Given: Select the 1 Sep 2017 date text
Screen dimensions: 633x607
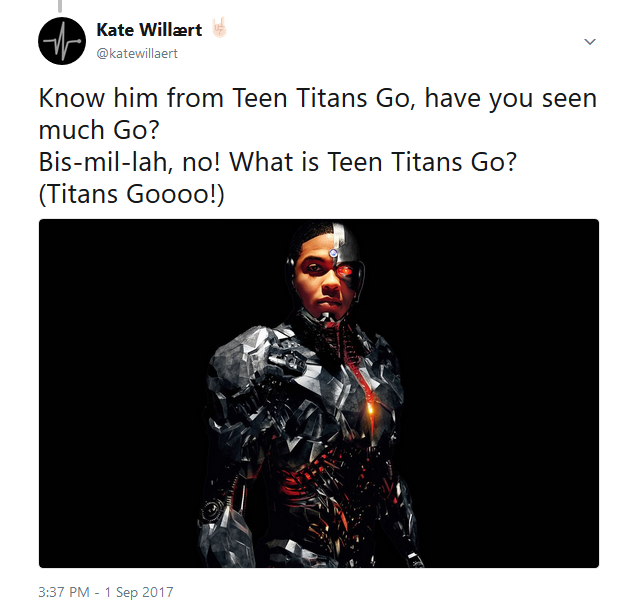Looking at the screenshot, I should pos(139,592).
